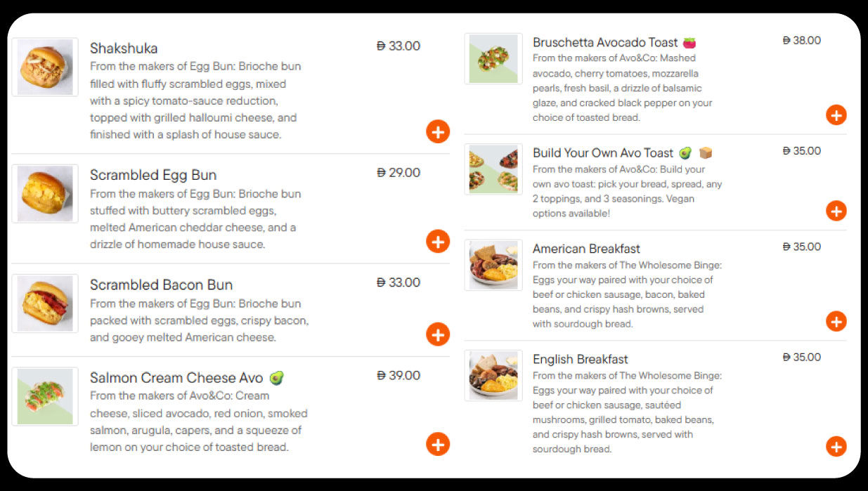Add American Breakfast with plus icon
This screenshot has height=491, width=868.
(836, 321)
